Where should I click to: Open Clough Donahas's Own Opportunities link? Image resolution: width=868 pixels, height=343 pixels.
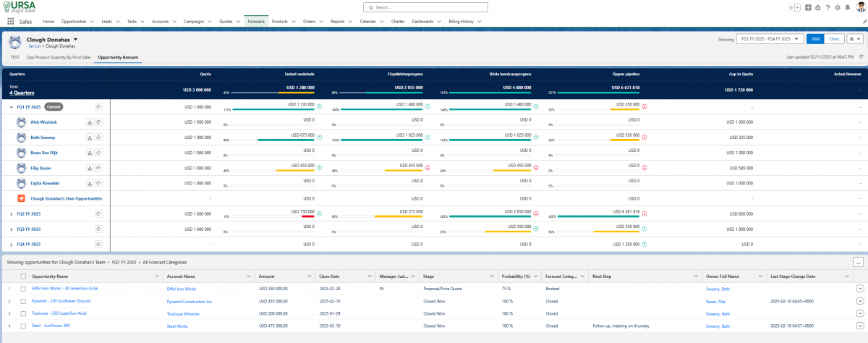tap(67, 198)
